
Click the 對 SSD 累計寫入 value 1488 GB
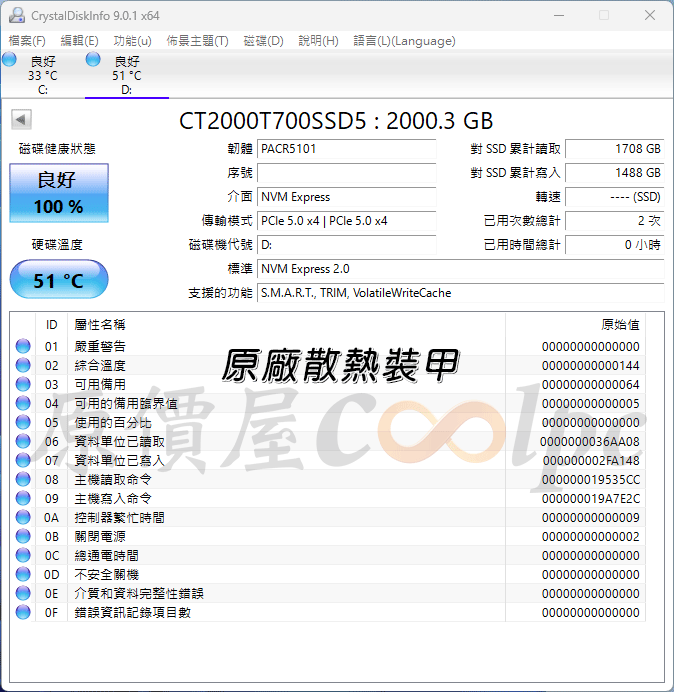click(x=614, y=173)
